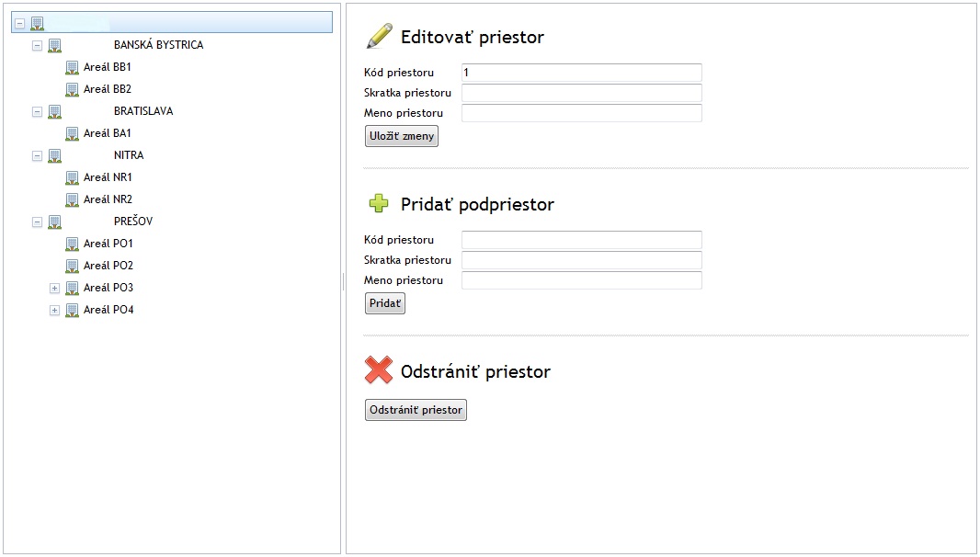The width and height of the screenshot is (980, 557).
Task: Click the building icon next to PREŠOV
Action: [54, 222]
